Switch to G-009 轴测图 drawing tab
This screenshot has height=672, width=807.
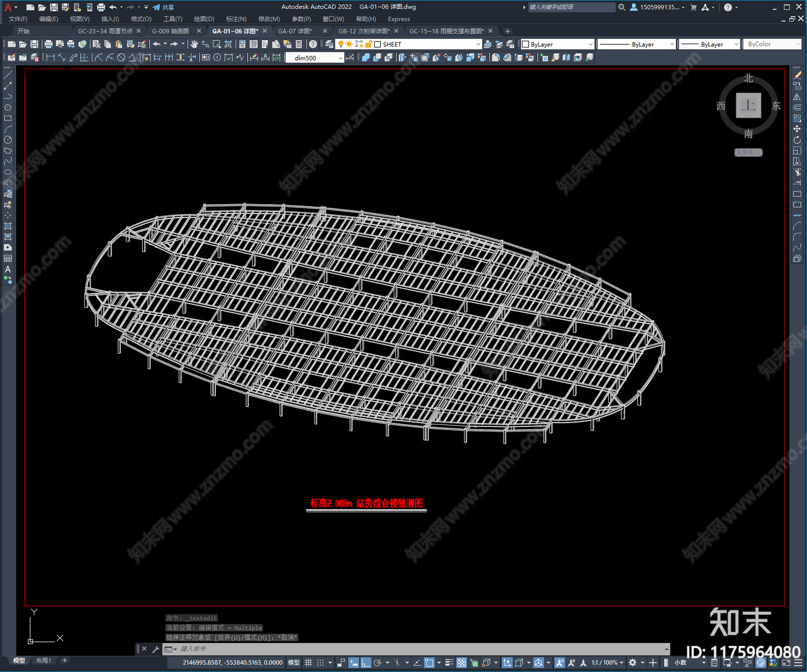pyautogui.click(x=170, y=31)
